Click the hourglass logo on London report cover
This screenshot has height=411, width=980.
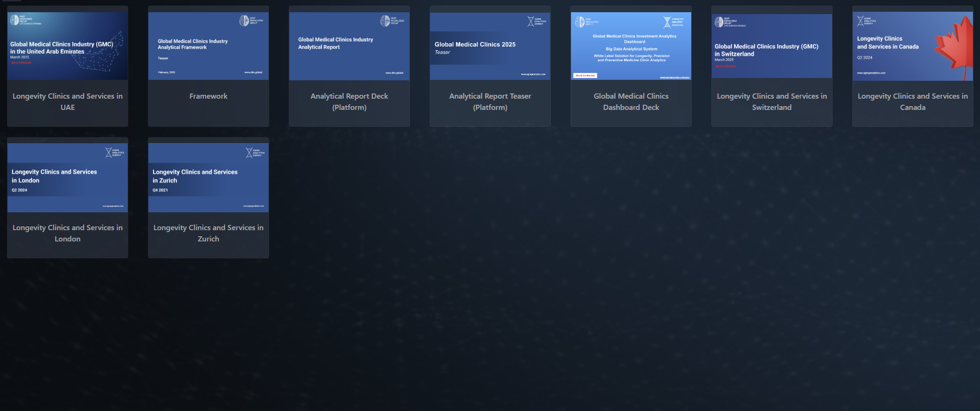click(x=108, y=153)
